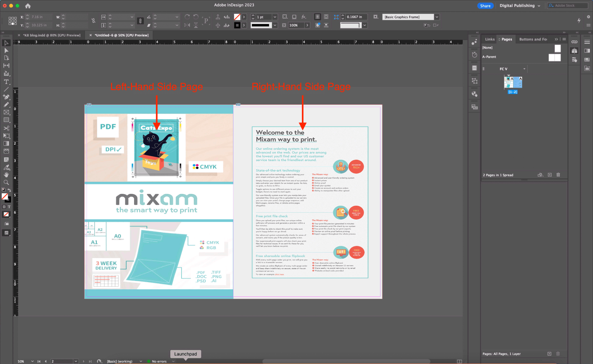Select the Pen tool
This screenshot has height=364, width=593.
pyautogui.click(x=6, y=97)
